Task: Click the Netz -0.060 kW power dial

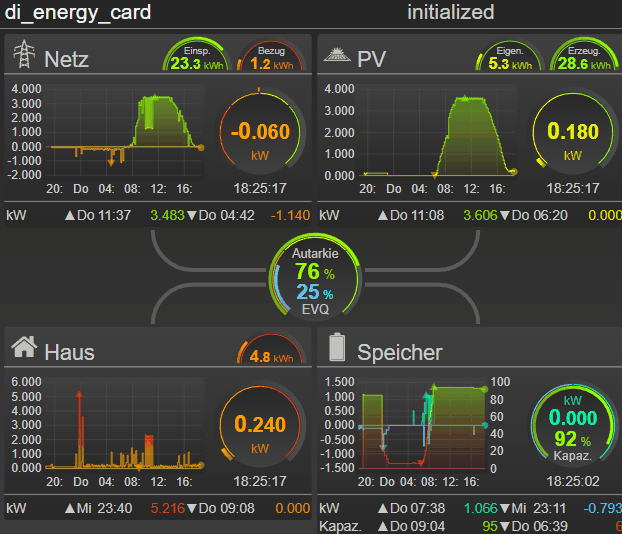Action: coord(260,135)
